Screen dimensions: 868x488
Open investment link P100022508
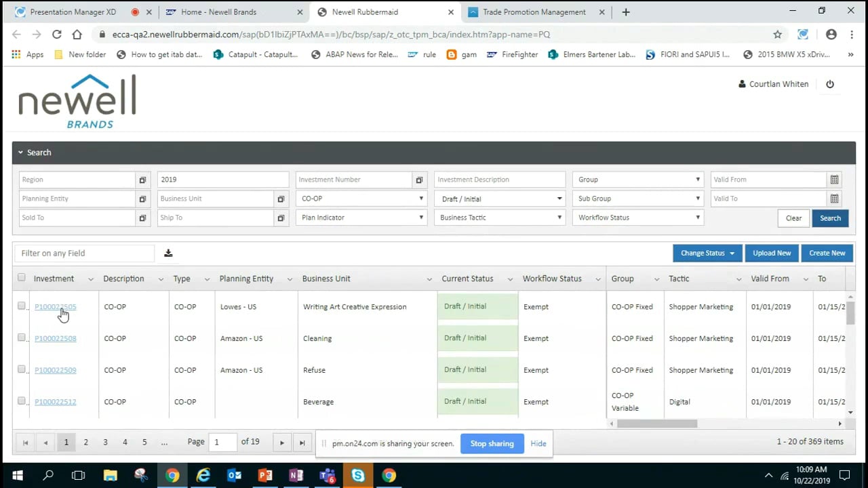click(x=56, y=338)
